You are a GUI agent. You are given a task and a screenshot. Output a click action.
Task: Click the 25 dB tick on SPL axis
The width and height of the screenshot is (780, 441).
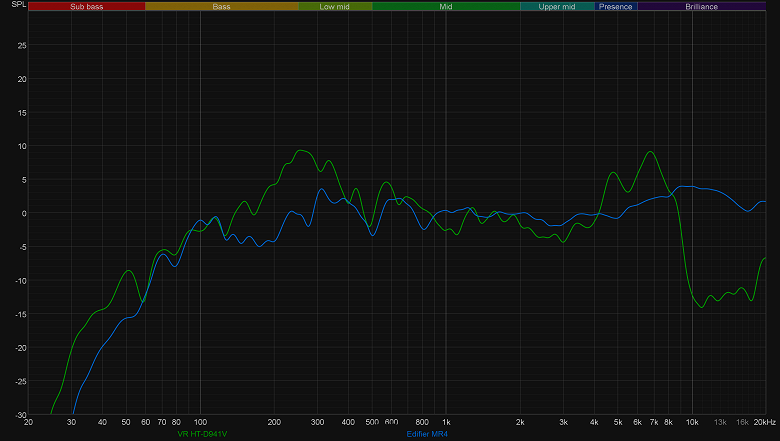pyautogui.click(x=22, y=45)
